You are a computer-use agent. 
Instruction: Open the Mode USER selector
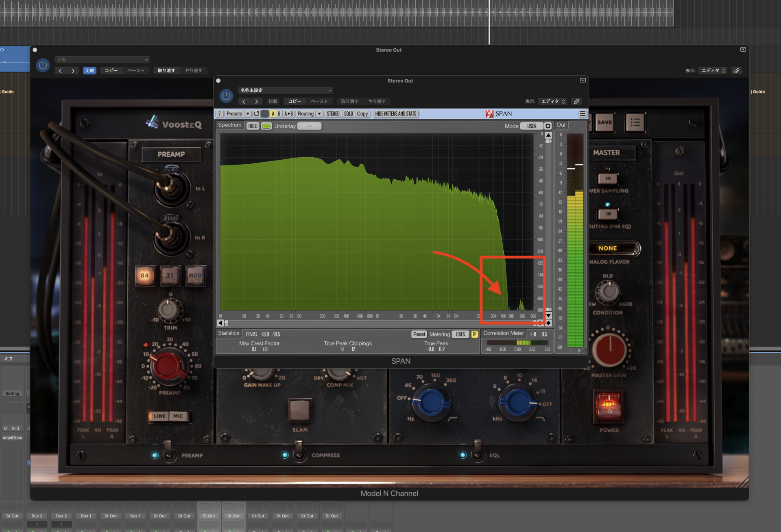(532, 126)
